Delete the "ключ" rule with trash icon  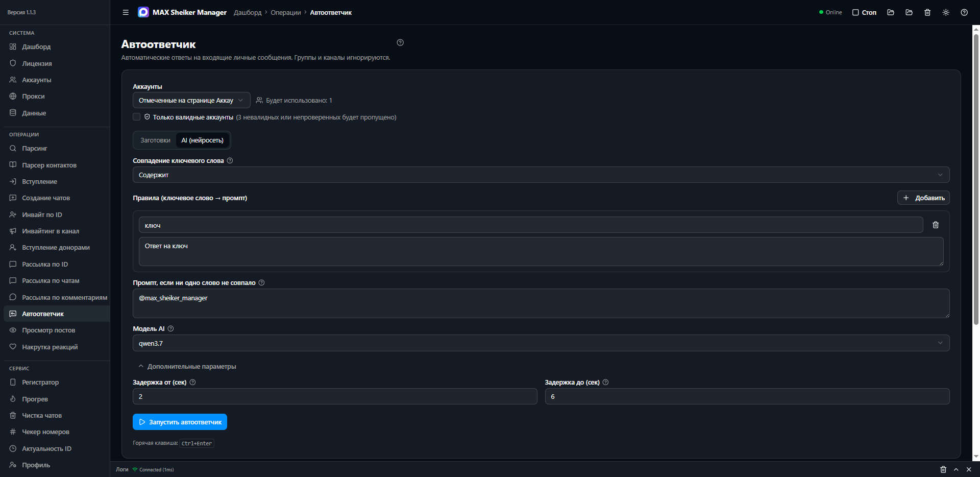pyautogui.click(x=936, y=225)
